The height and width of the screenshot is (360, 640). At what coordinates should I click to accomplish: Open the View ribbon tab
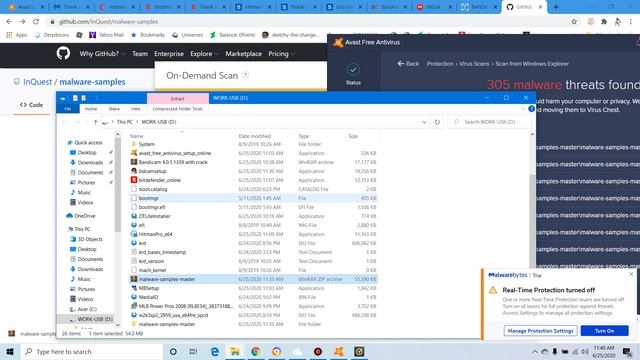coord(136,109)
